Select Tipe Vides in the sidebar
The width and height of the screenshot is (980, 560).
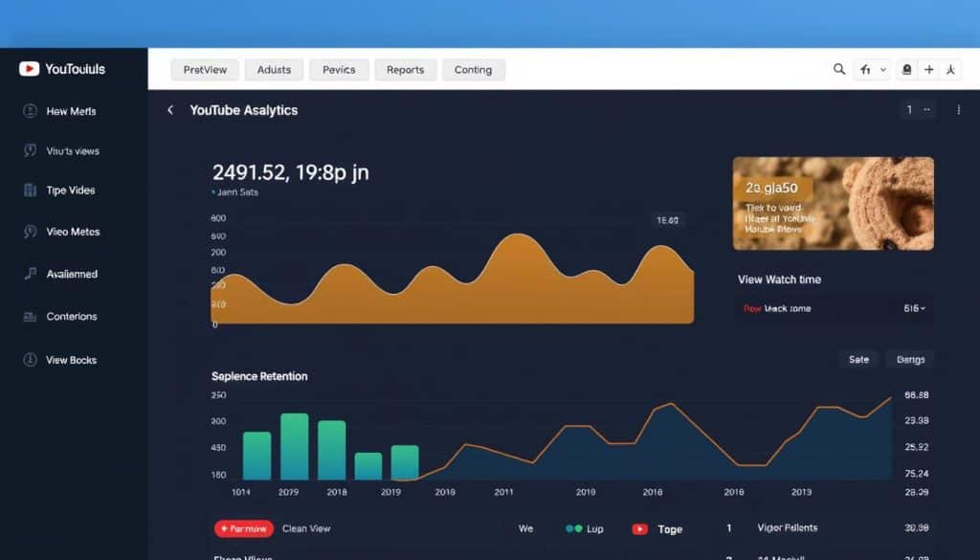pos(71,190)
